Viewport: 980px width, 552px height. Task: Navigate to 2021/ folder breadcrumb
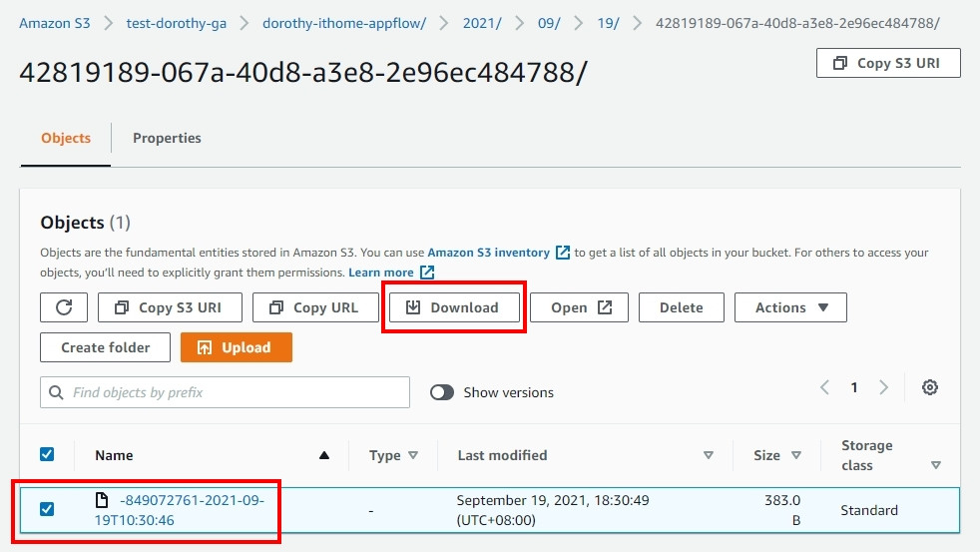482,24
